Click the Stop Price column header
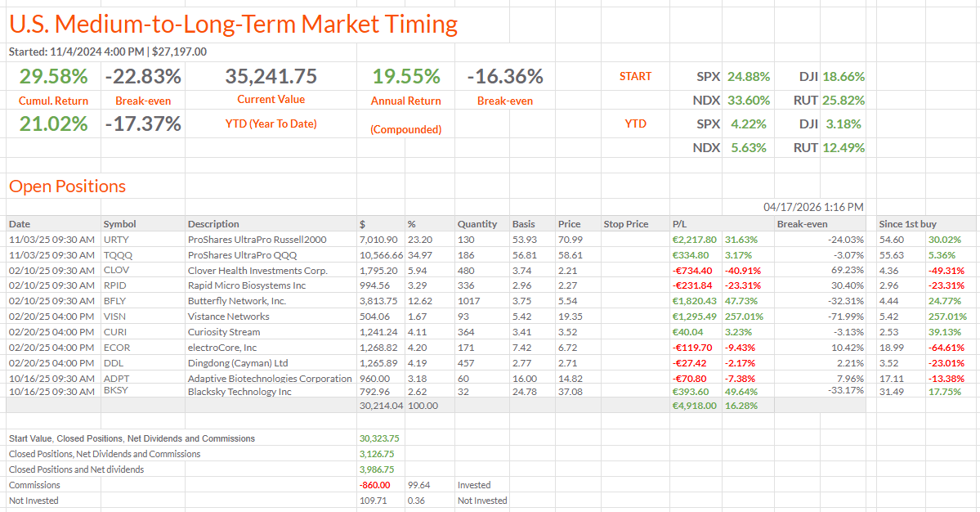 coord(625,224)
